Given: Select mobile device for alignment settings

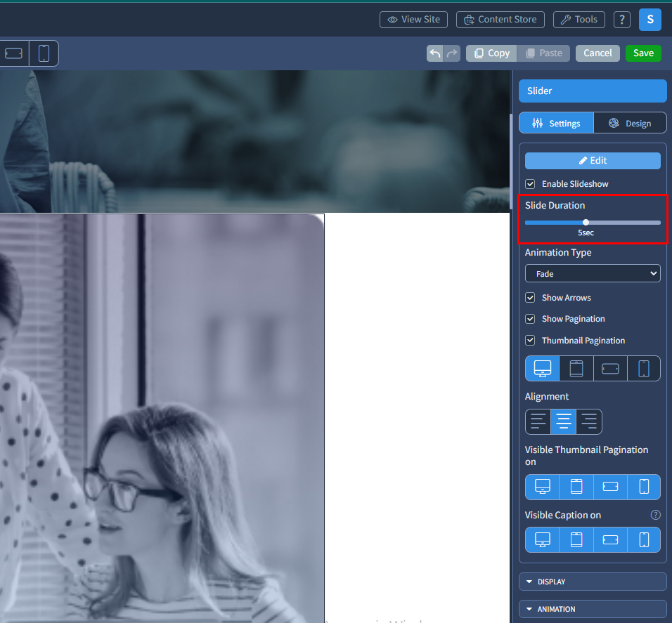Looking at the screenshot, I should pos(644,368).
